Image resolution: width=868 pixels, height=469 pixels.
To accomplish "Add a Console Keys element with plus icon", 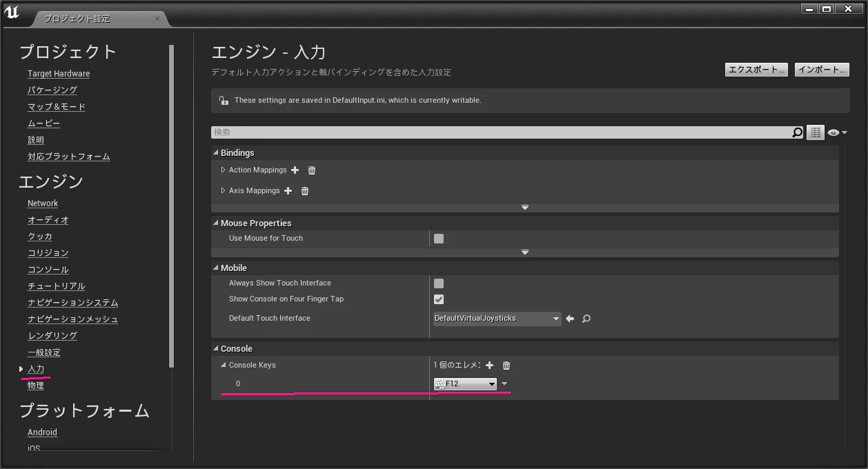I will (x=490, y=366).
